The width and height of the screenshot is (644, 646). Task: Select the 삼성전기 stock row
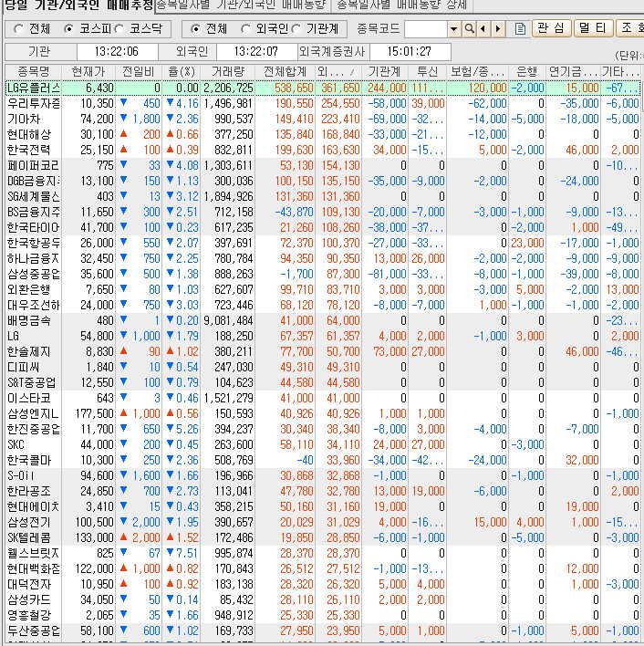(323, 523)
